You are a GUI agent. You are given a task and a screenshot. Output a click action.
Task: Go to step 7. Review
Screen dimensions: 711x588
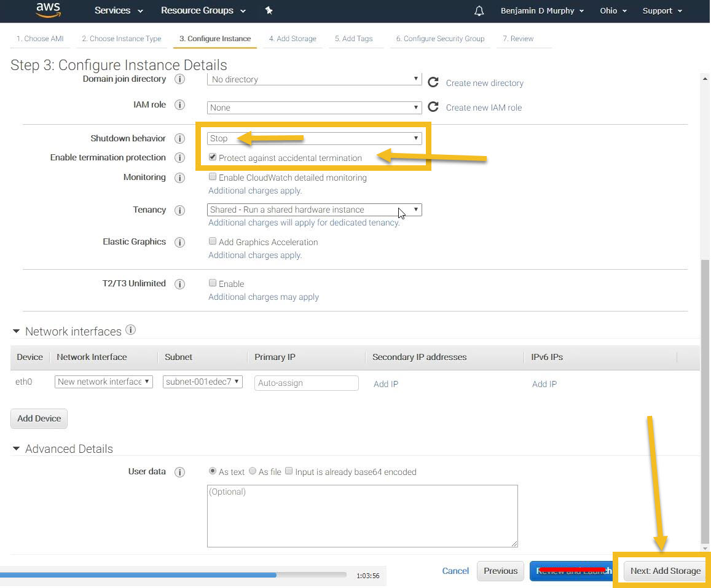click(518, 39)
